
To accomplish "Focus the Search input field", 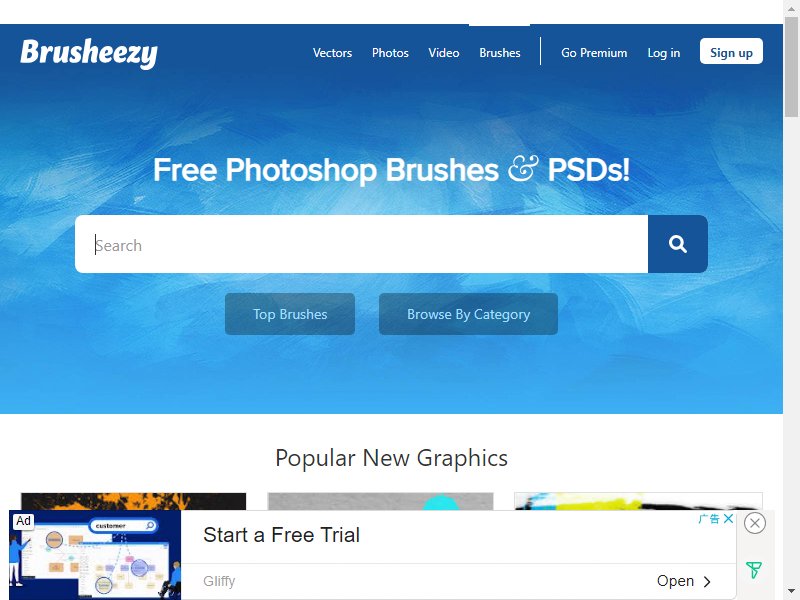I will pos(361,244).
